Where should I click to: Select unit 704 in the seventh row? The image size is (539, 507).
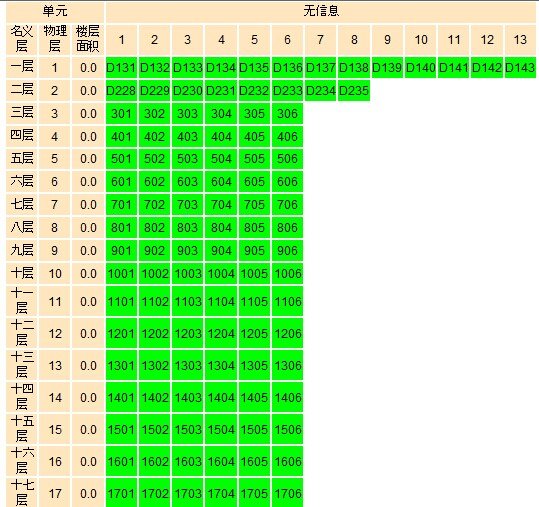click(221, 205)
